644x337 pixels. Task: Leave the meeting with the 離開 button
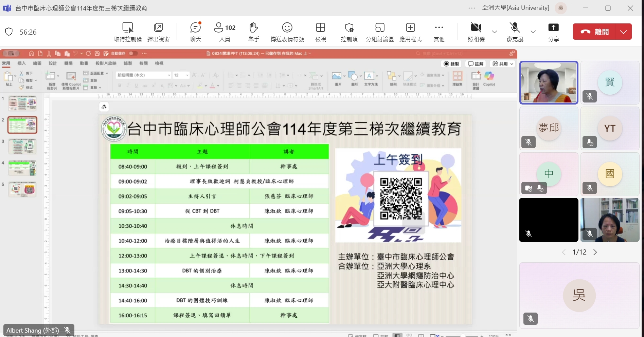point(594,32)
